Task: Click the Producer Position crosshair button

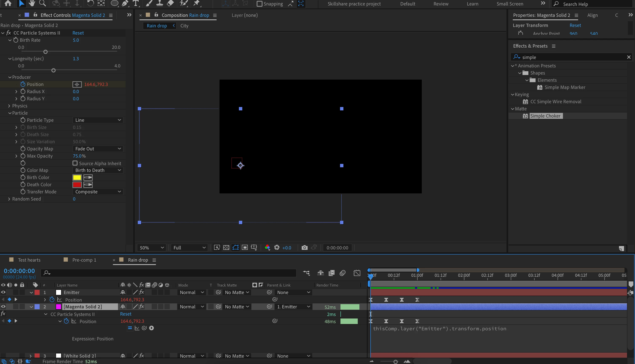Action: pos(77,84)
